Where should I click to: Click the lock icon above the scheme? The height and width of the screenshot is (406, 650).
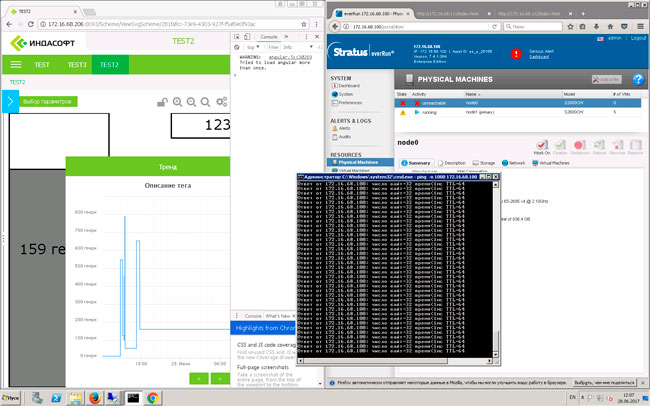pos(162,102)
